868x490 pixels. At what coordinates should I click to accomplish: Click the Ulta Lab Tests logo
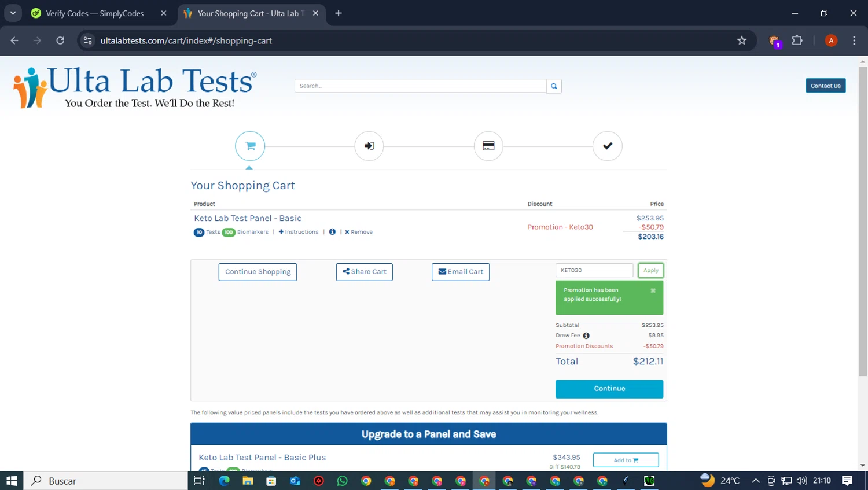click(x=135, y=87)
